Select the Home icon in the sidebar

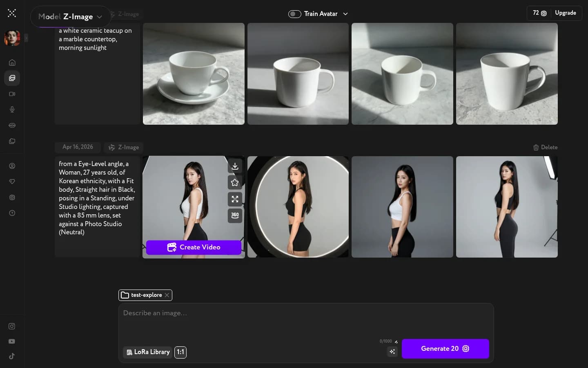[x=12, y=62]
